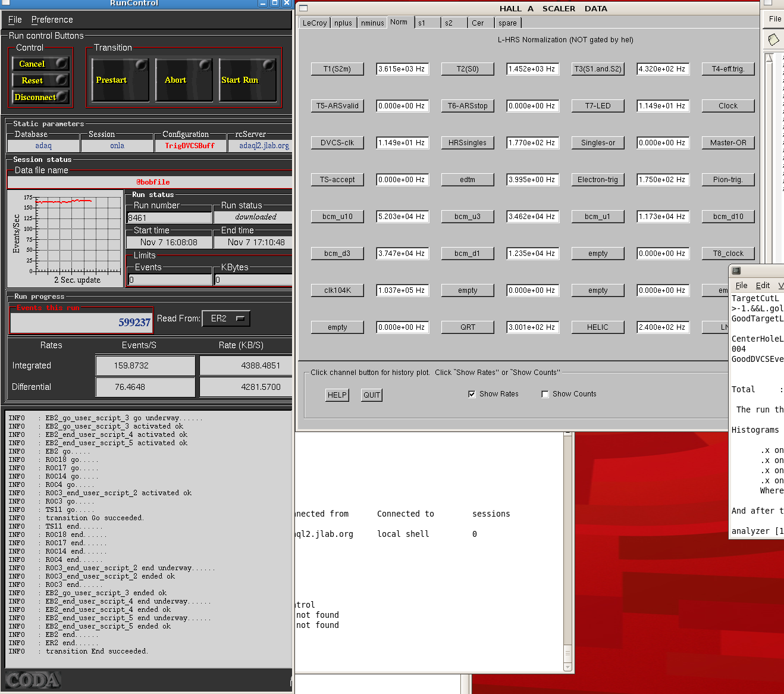This screenshot has height=694, width=784.
Task: Click the bcm_d10 channel button
Action: click(728, 217)
